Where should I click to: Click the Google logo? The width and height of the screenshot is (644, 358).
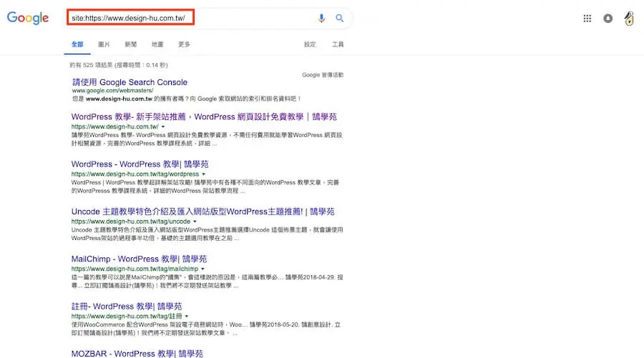27,18
